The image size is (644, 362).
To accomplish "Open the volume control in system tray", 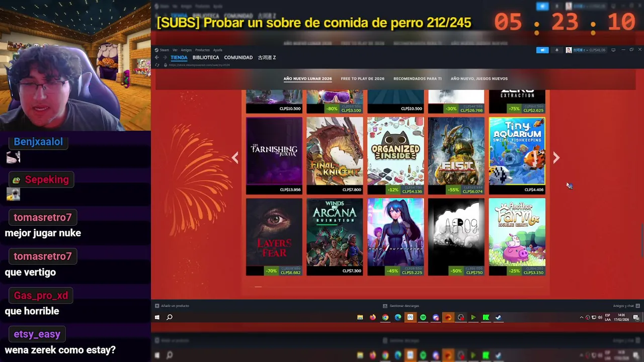I will pos(600,317).
